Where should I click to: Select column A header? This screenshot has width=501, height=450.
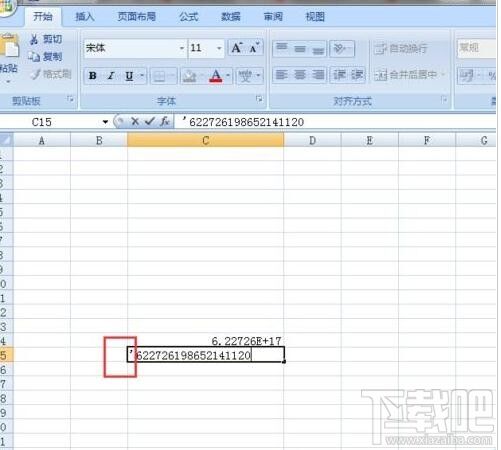[42, 141]
